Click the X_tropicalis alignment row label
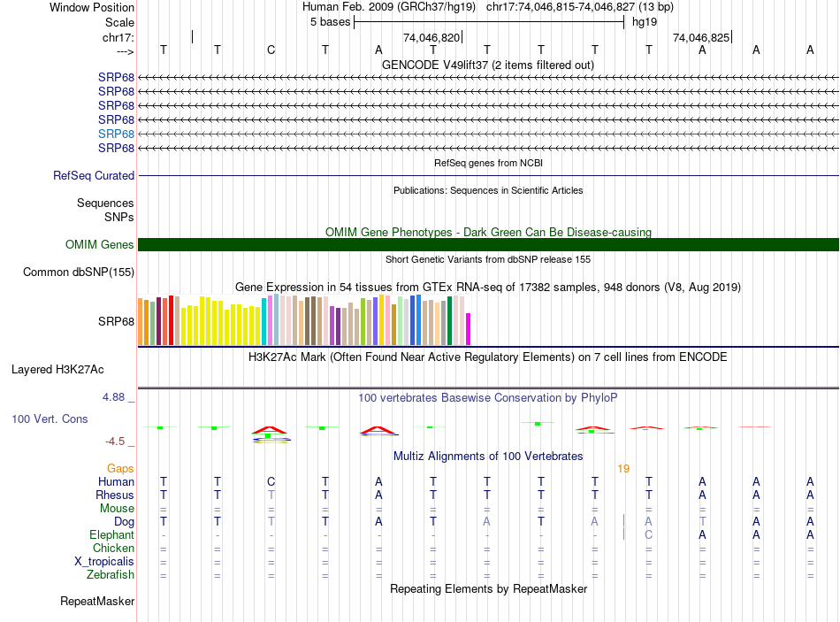This screenshot has height=622, width=840. click(x=104, y=562)
